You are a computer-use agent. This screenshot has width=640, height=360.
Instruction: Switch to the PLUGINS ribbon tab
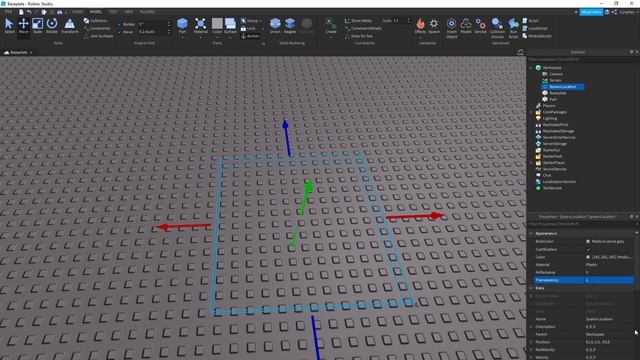147,12
